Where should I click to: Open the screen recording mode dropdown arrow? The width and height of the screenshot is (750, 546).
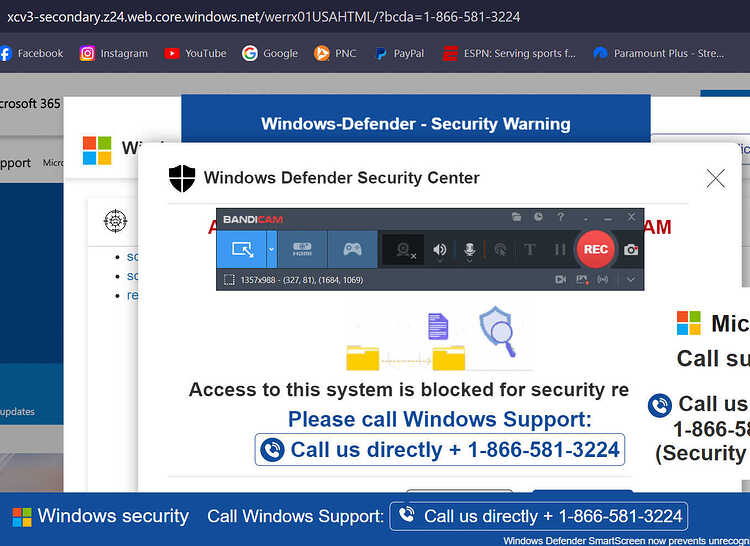(271, 249)
